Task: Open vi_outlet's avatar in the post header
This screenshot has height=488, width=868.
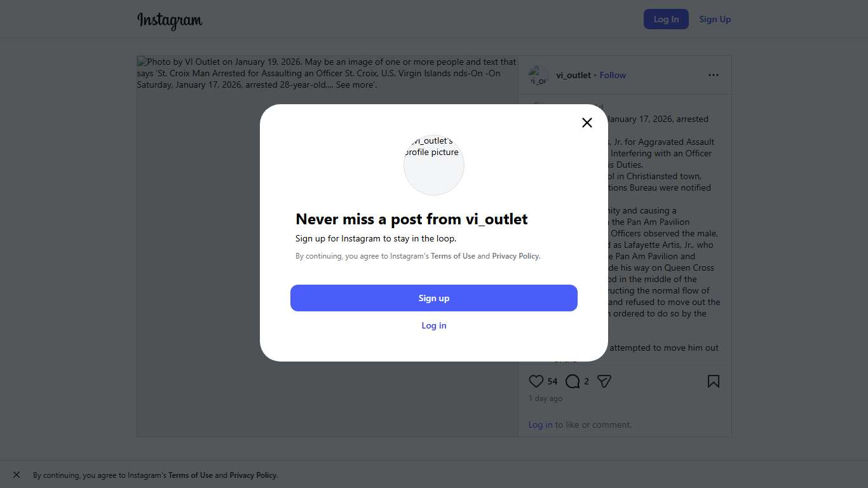Action: pyautogui.click(x=538, y=76)
